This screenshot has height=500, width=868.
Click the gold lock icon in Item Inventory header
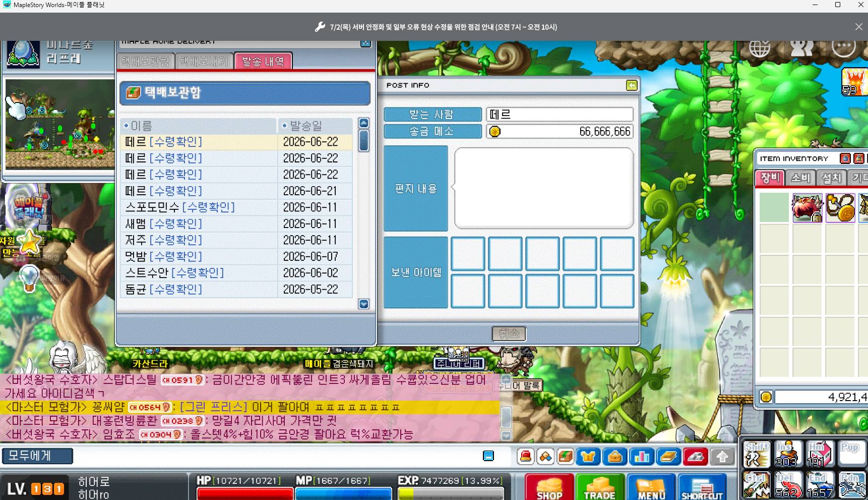tap(859, 158)
